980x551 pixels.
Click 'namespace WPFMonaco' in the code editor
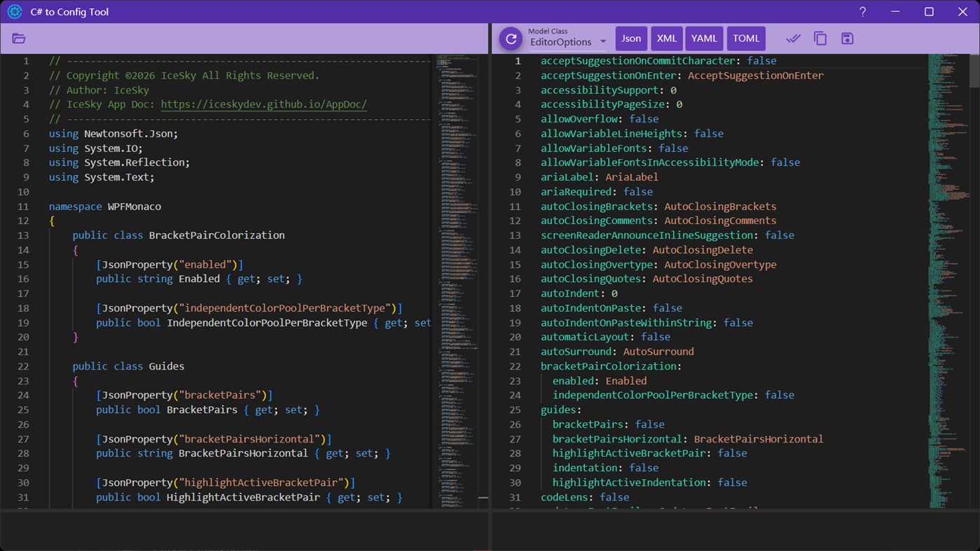pos(105,207)
